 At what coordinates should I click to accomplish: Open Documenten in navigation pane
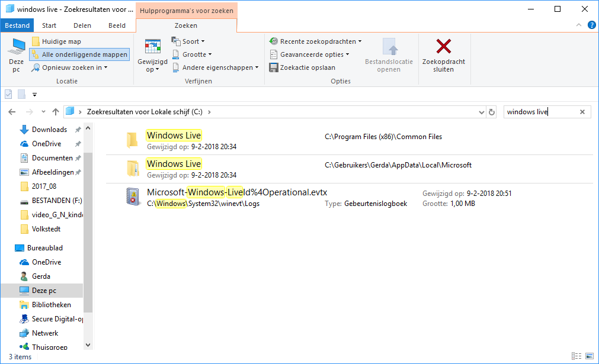52,158
